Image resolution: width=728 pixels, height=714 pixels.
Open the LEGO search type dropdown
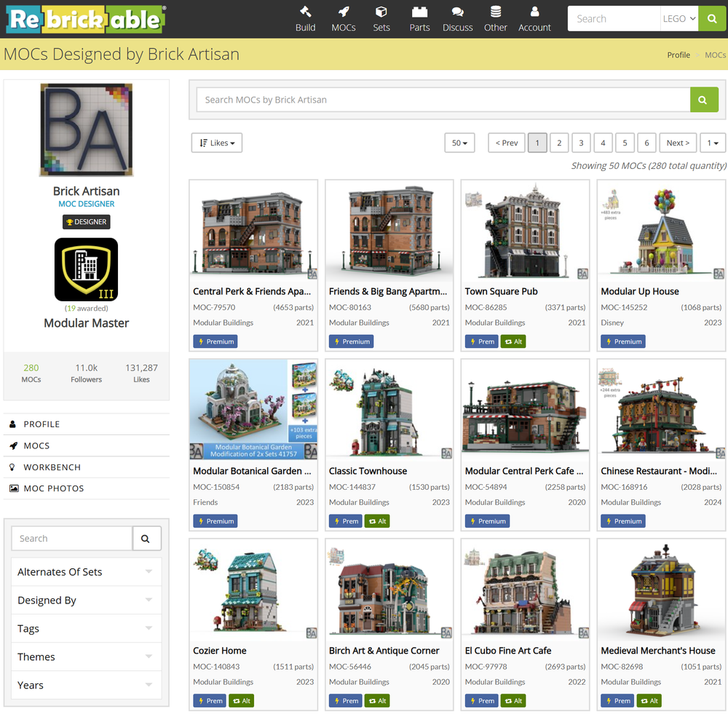coord(678,19)
